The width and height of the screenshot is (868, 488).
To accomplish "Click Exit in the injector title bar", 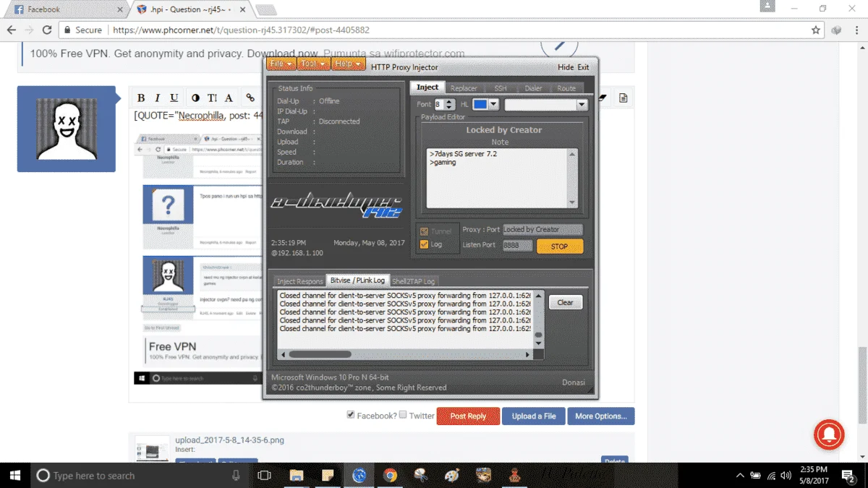I will (x=583, y=67).
